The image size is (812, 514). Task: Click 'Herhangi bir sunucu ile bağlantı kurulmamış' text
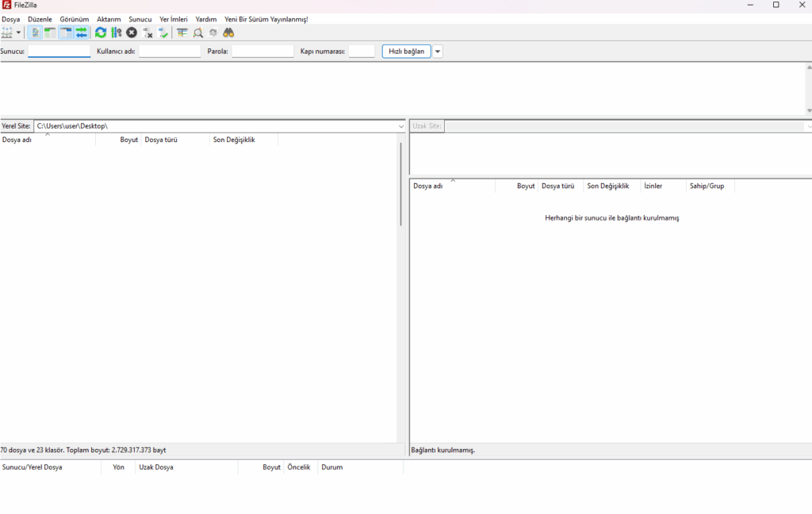[611, 218]
